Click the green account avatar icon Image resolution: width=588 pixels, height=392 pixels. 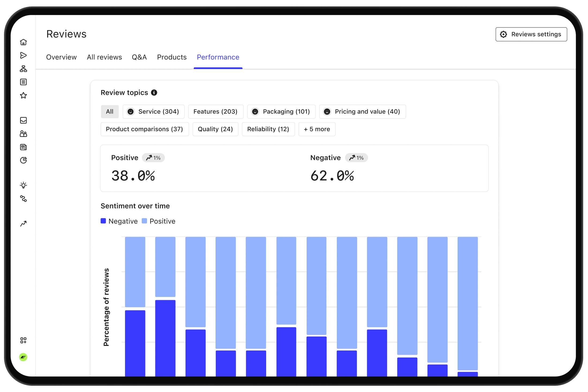[23, 357]
